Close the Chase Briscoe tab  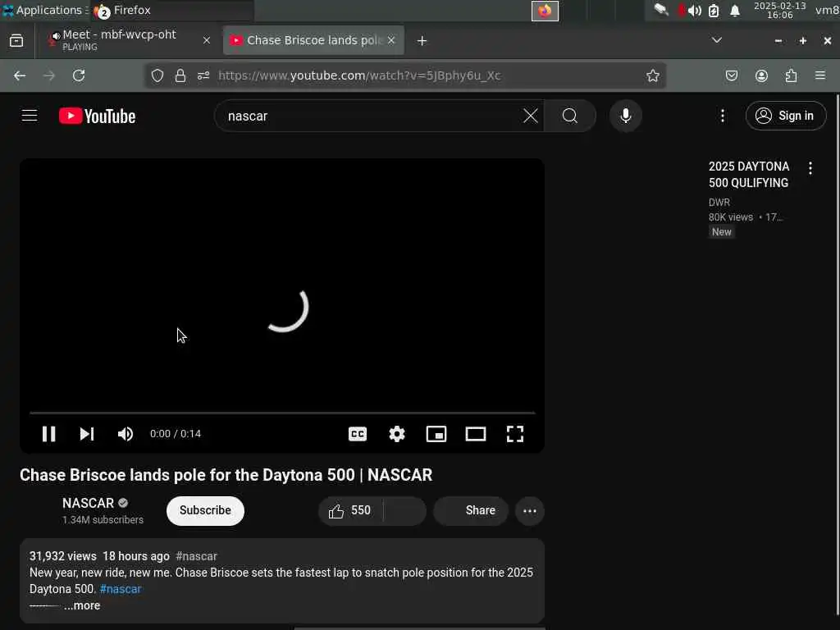click(391, 40)
